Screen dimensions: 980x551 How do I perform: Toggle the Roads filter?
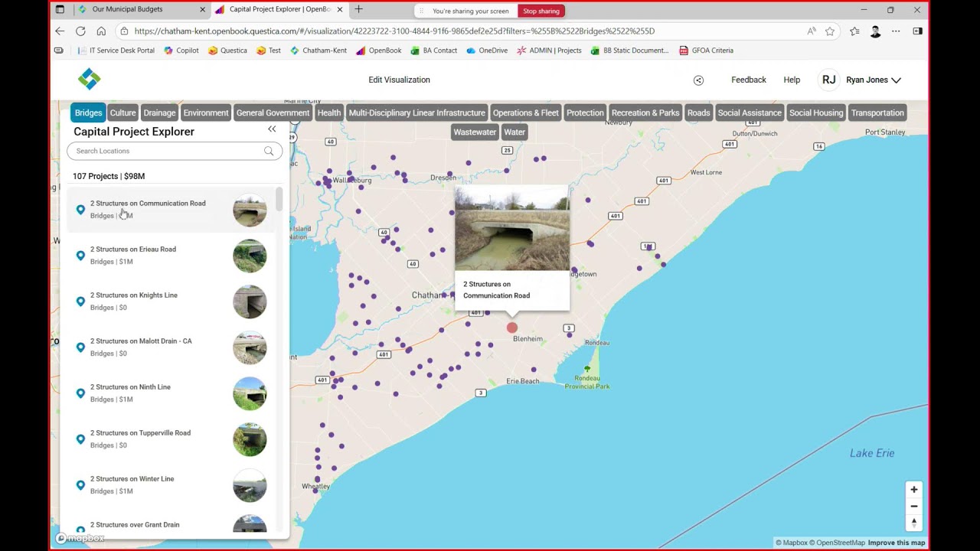pyautogui.click(x=698, y=112)
